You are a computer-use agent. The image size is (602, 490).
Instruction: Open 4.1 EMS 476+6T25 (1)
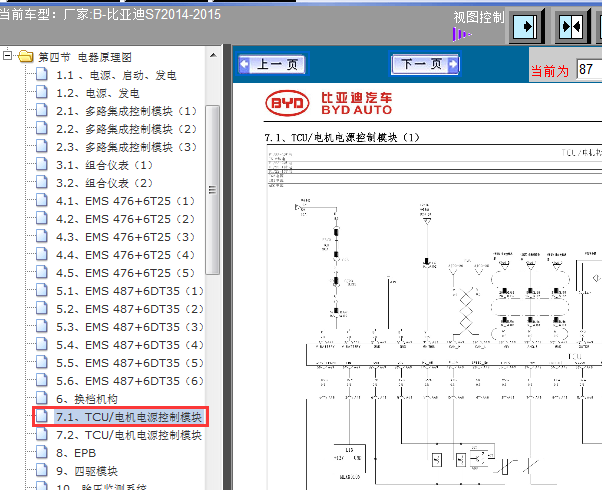(126, 201)
